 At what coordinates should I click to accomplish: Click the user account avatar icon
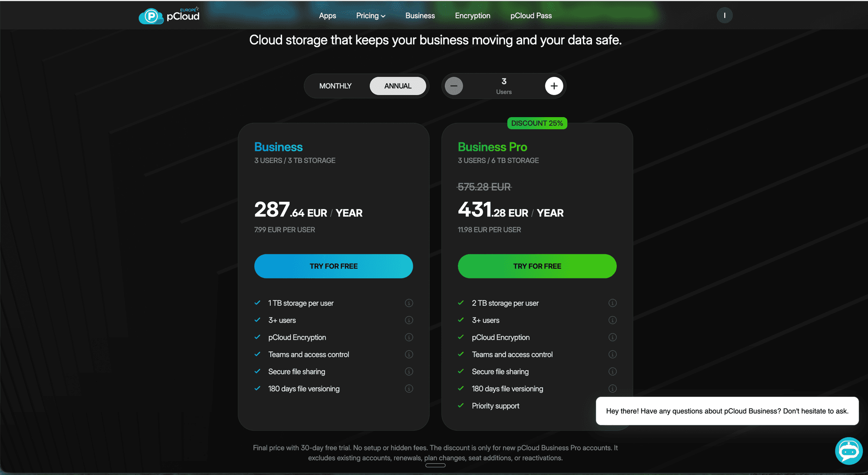click(x=724, y=15)
